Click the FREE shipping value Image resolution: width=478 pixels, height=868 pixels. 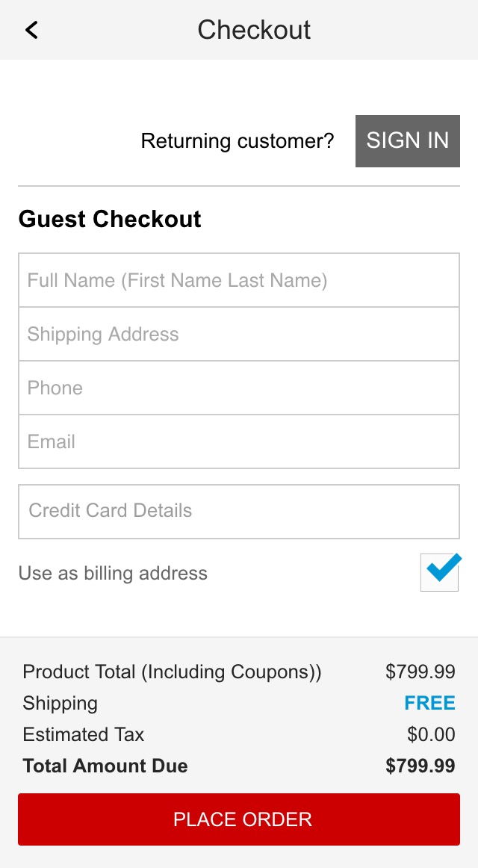[x=431, y=703]
